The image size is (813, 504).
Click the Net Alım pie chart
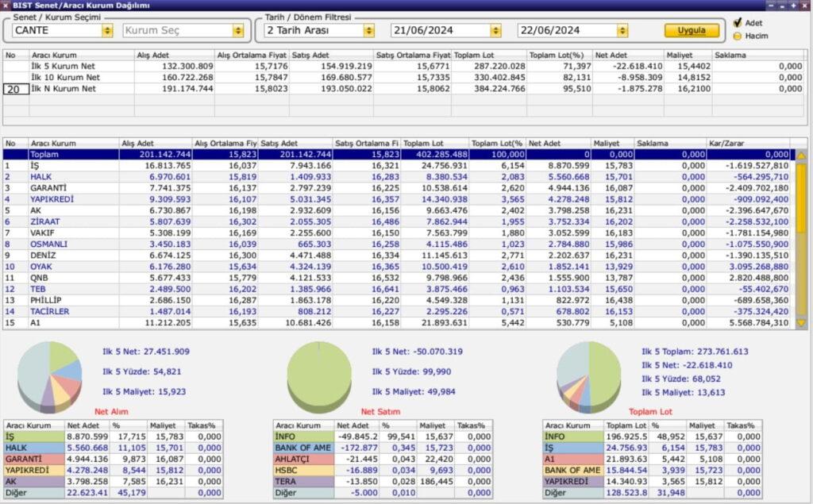50,376
